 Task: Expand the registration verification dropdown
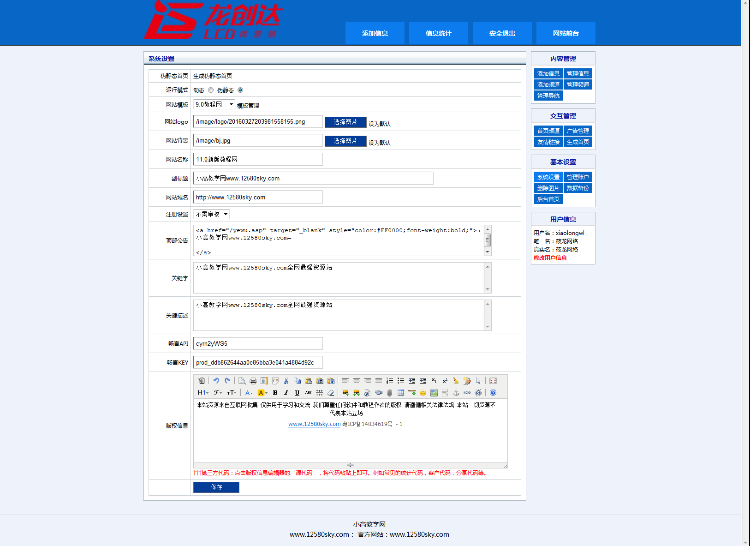[212, 214]
